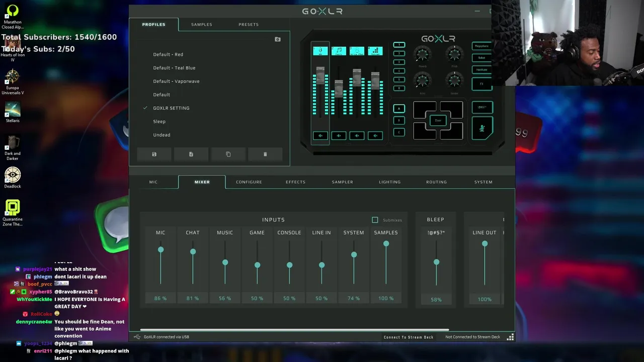Toggle the Megaphone effect button
Screen dimensions: 644x362
(481, 46)
